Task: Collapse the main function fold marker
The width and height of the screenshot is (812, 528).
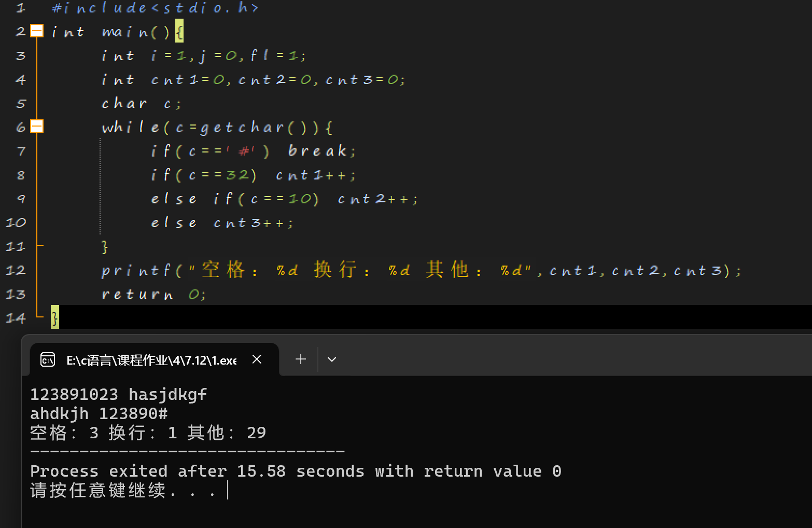Action: tap(37, 31)
